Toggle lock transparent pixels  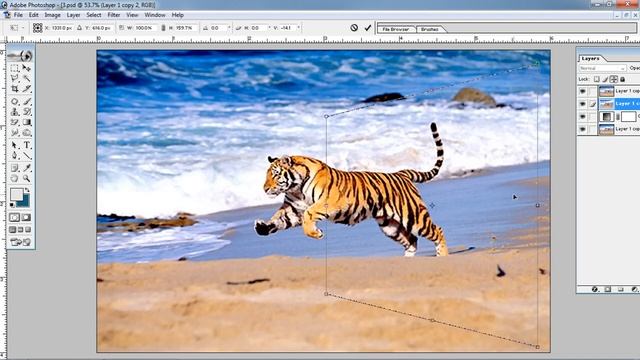[x=597, y=79]
